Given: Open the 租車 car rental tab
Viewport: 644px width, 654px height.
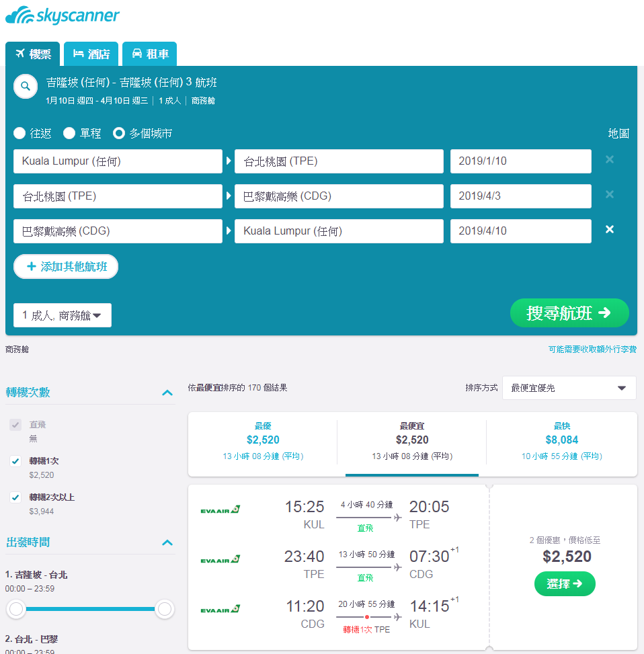Looking at the screenshot, I should pos(150,54).
